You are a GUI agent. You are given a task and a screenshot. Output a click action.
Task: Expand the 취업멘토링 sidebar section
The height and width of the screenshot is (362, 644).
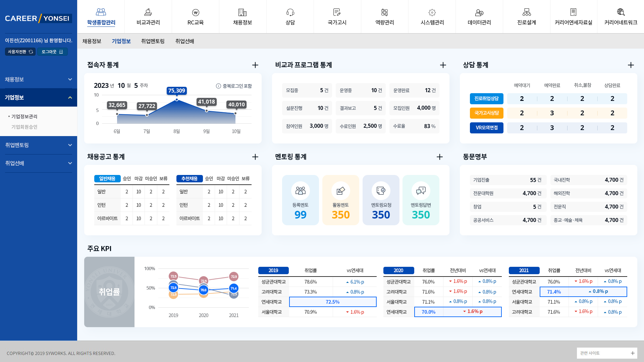(x=39, y=145)
